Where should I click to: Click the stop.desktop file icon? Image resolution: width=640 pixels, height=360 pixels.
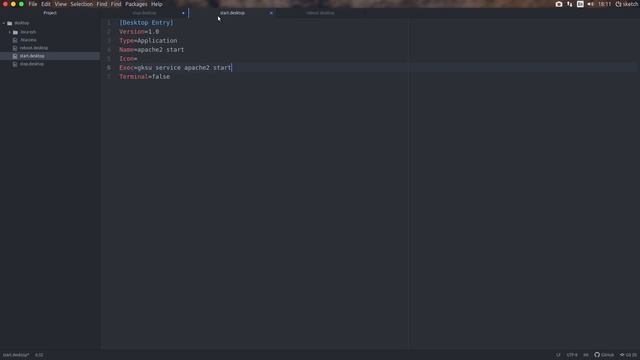point(15,64)
